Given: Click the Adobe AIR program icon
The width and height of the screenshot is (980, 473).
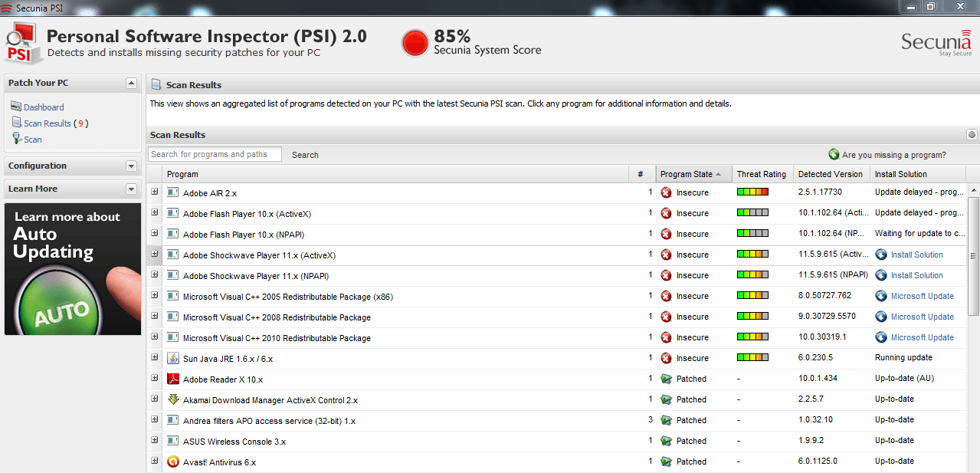Looking at the screenshot, I should click(x=173, y=192).
